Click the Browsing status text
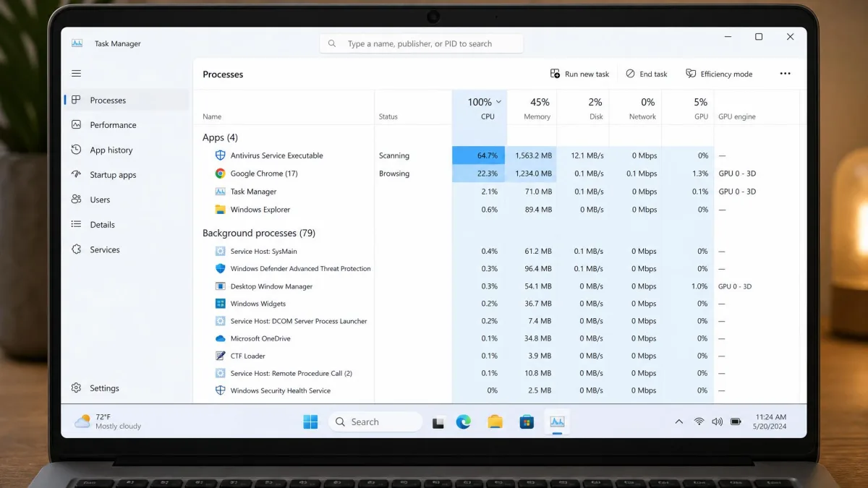Screen dimensions: 868x488 [394, 174]
